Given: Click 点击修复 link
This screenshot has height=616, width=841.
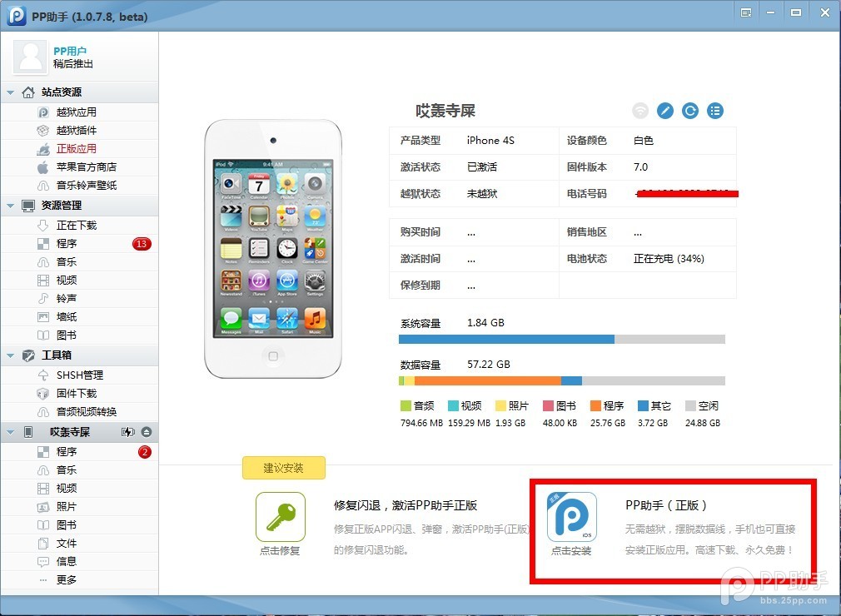Looking at the screenshot, I should pyautogui.click(x=280, y=550).
